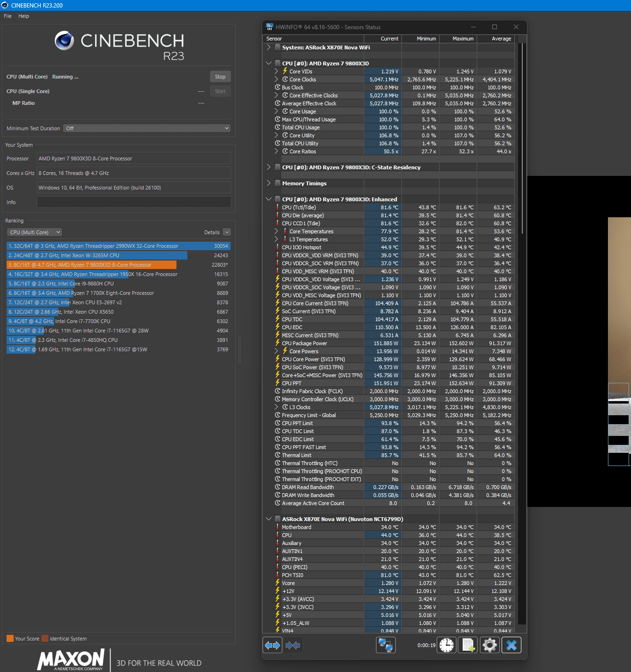Click the Bus Clock sensor clock icon
Screen dimensions: 631x672
(x=278, y=87)
